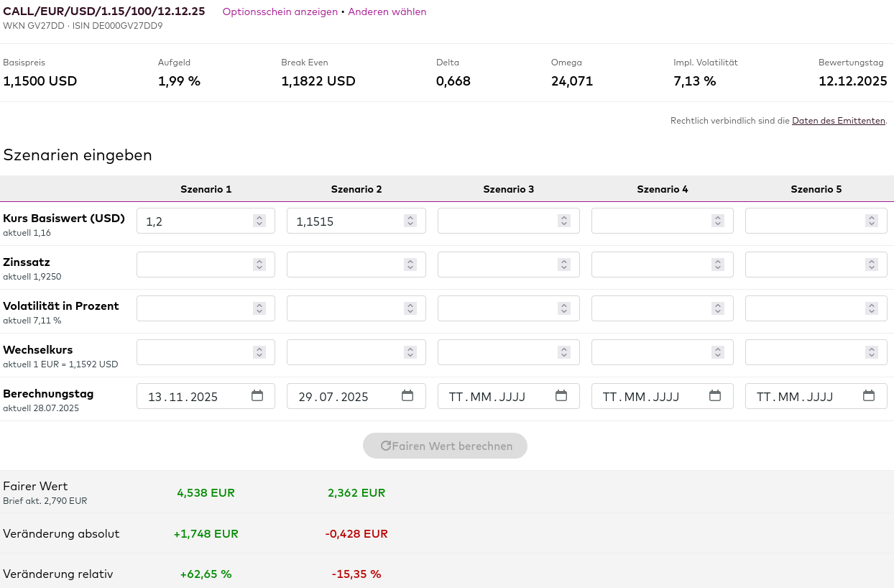Click the Anderen wählen link

[387, 12]
